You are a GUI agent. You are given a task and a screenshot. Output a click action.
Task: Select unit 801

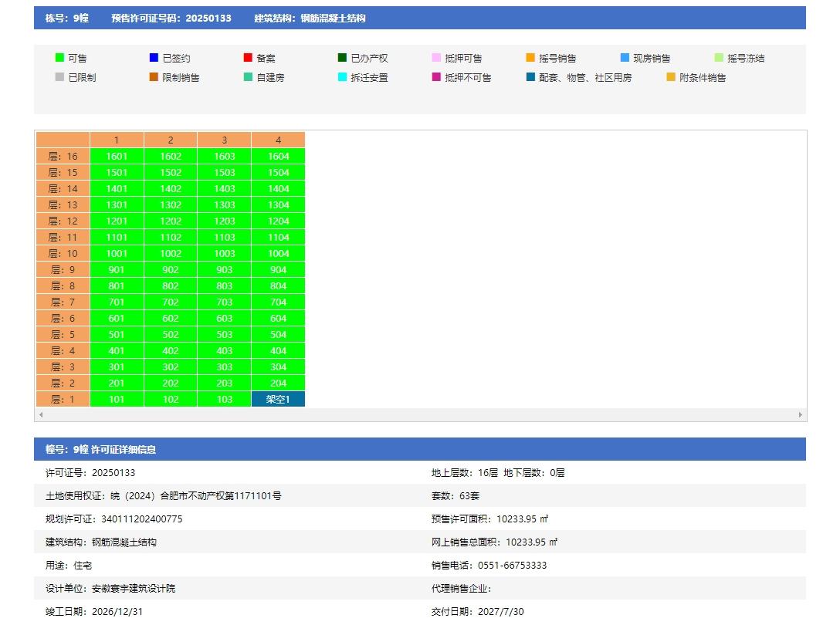tap(117, 286)
